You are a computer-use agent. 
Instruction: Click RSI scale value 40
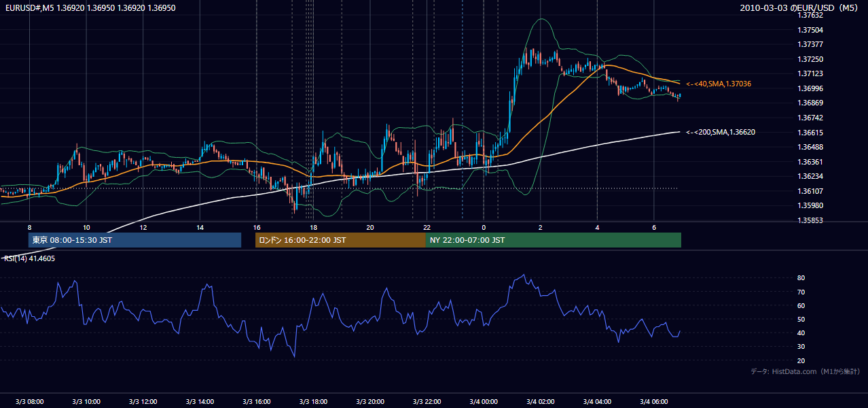coord(801,333)
